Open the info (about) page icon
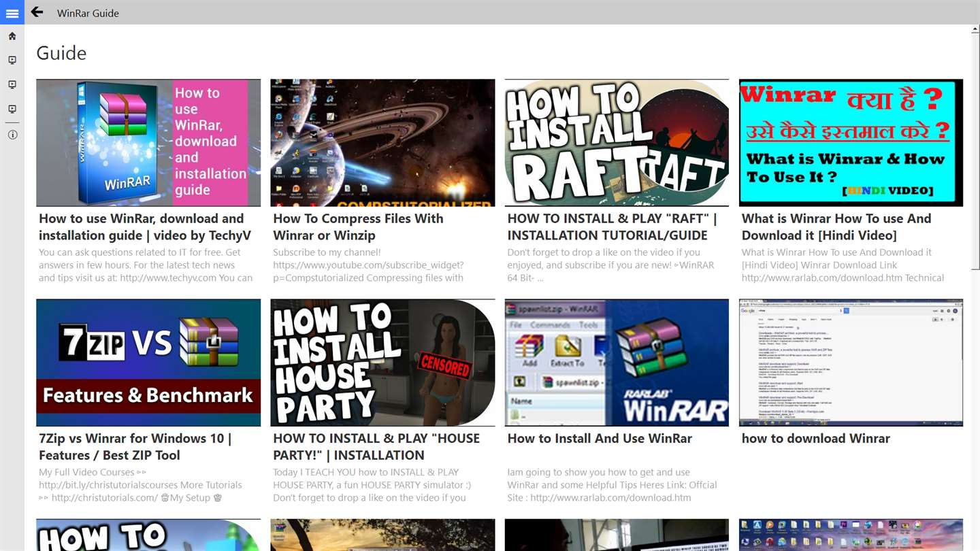Image resolution: width=980 pixels, height=551 pixels. (12, 135)
